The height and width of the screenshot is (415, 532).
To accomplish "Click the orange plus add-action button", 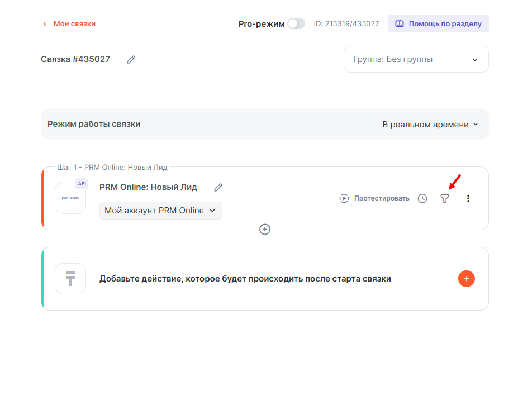I will tap(466, 279).
